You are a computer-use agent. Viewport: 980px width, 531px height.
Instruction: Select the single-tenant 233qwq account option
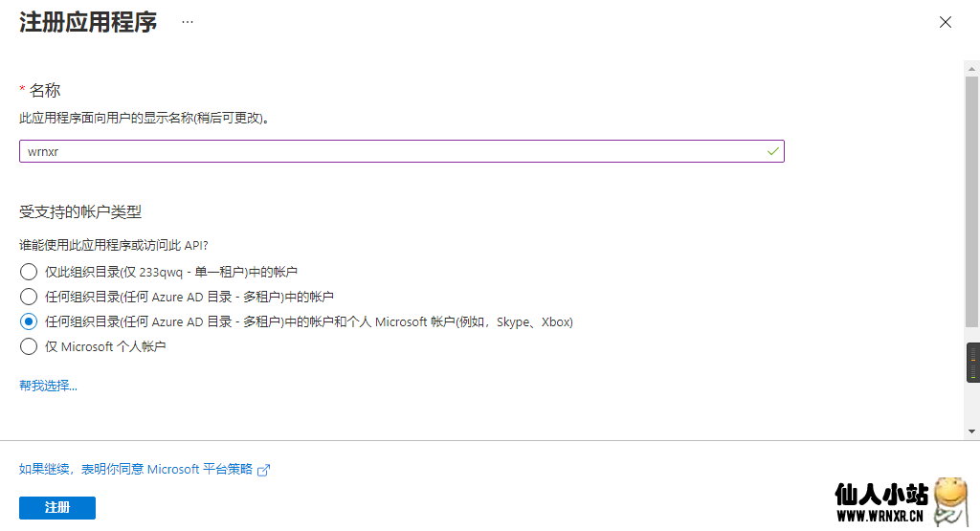tap(28, 272)
